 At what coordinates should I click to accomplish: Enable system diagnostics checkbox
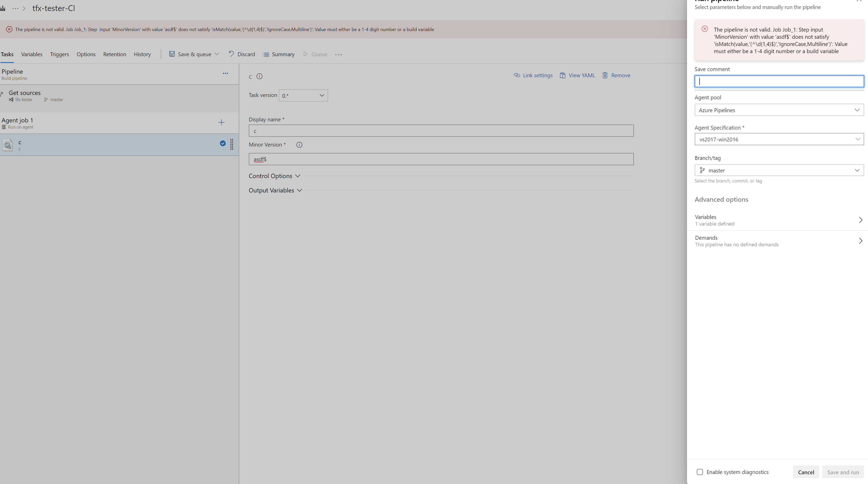click(700, 472)
